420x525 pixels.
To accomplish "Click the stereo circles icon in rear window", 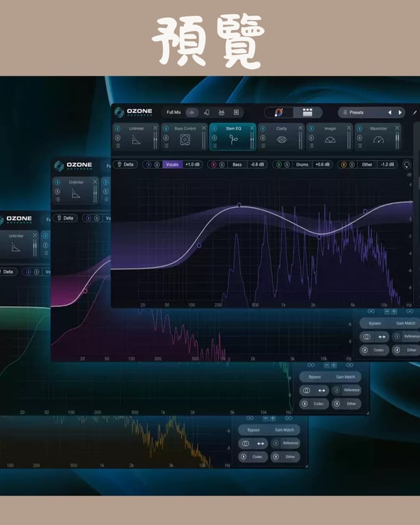I will 246,443.
